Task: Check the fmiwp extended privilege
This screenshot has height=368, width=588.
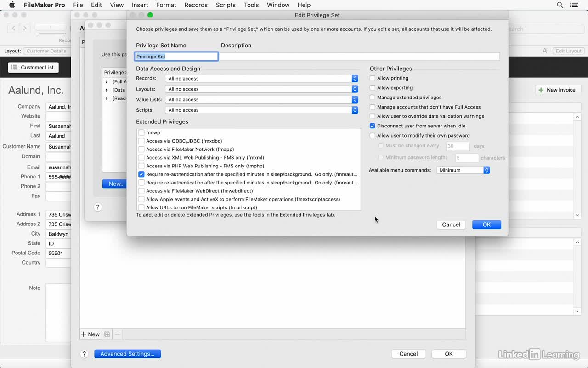Action: [141, 133]
